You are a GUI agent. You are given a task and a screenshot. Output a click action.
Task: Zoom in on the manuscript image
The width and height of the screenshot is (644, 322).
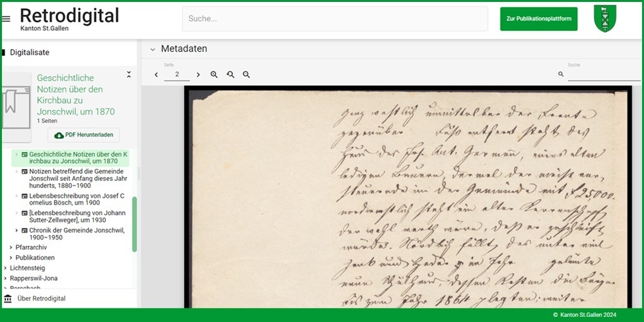click(214, 75)
